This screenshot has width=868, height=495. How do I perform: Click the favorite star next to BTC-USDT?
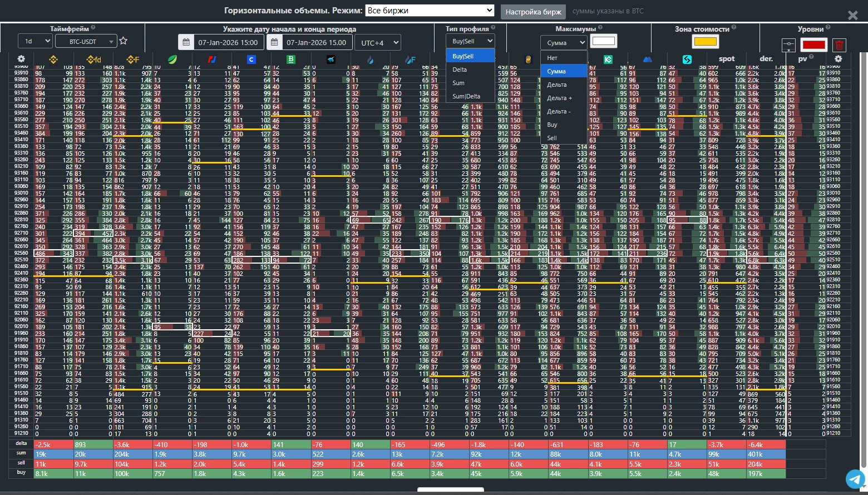(124, 41)
